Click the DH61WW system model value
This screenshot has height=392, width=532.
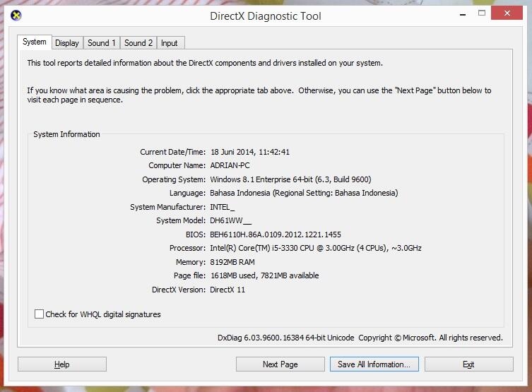pyautogui.click(x=231, y=221)
